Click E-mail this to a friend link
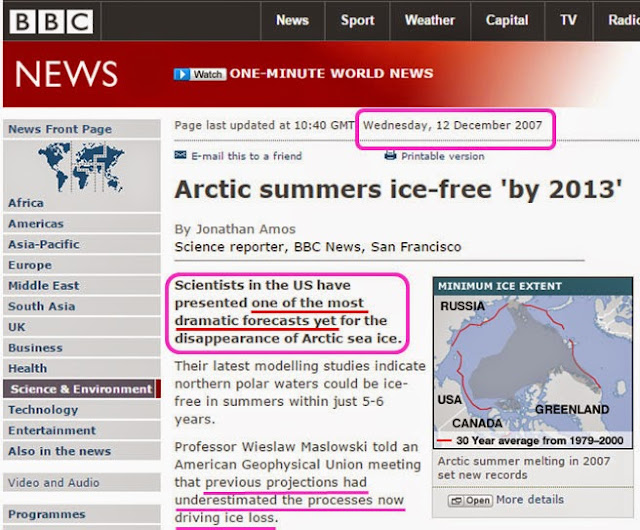Screen dimensions: 640x530 247,156
